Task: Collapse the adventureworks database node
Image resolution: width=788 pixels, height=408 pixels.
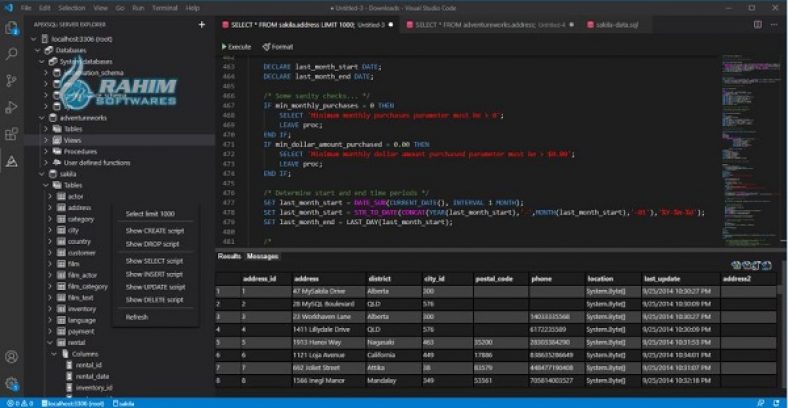Action: 42,117
